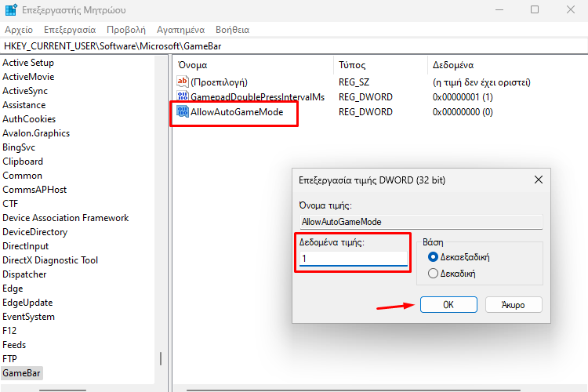Screen dimensions: 588x392
Task: Select the Edge key
Action: coord(13,289)
